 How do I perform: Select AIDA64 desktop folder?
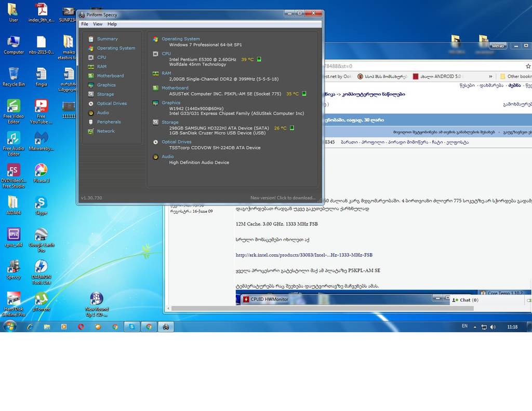pyautogui.click(x=14, y=205)
